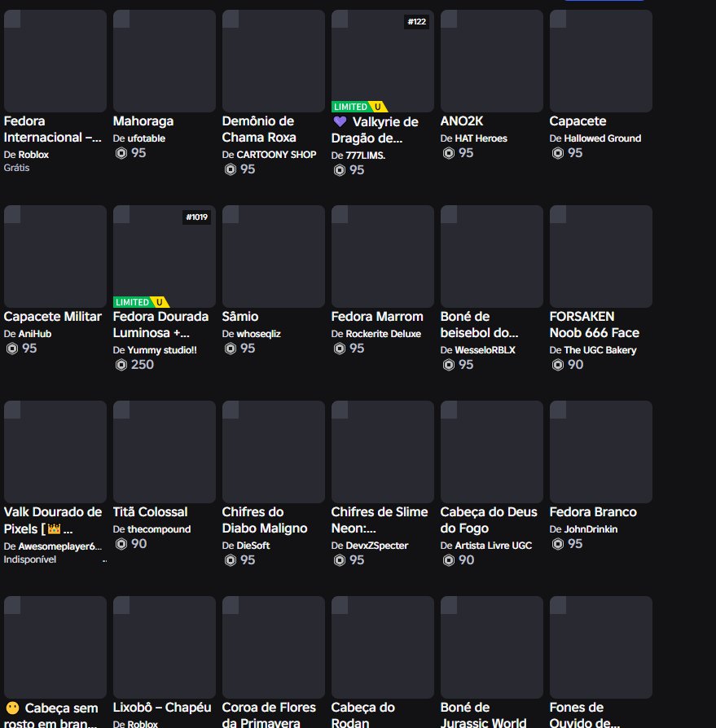Image resolution: width=716 pixels, height=728 pixels.
Task: Click Robux icon under Demônio de Chama Roxa
Action: click(231, 169)
